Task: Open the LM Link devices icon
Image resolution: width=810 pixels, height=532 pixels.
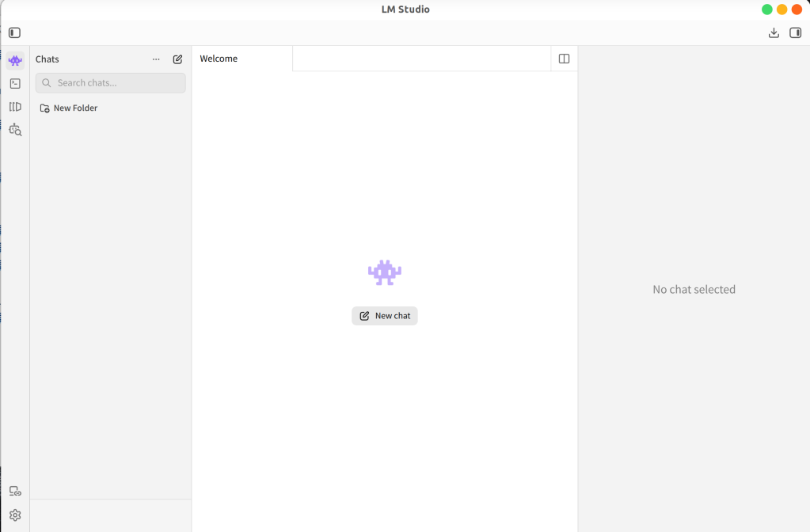Action: pos(15,491)
